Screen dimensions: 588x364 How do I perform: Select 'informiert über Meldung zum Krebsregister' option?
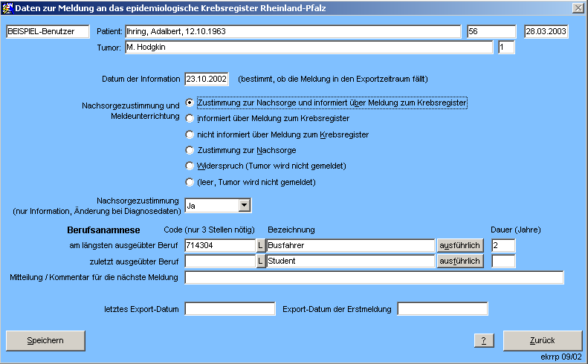click(x=190, y=118)
